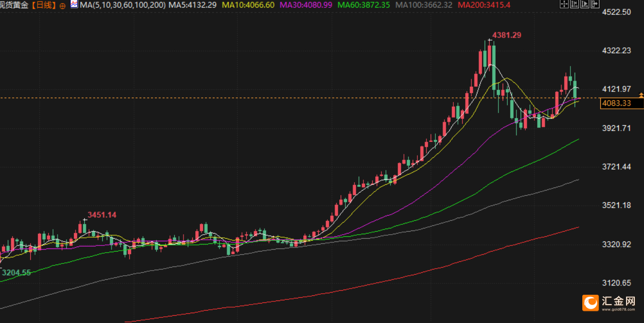The image size is (644, 323).
Task: Click the 4322.23 axis price value
Action: (616, 50)
